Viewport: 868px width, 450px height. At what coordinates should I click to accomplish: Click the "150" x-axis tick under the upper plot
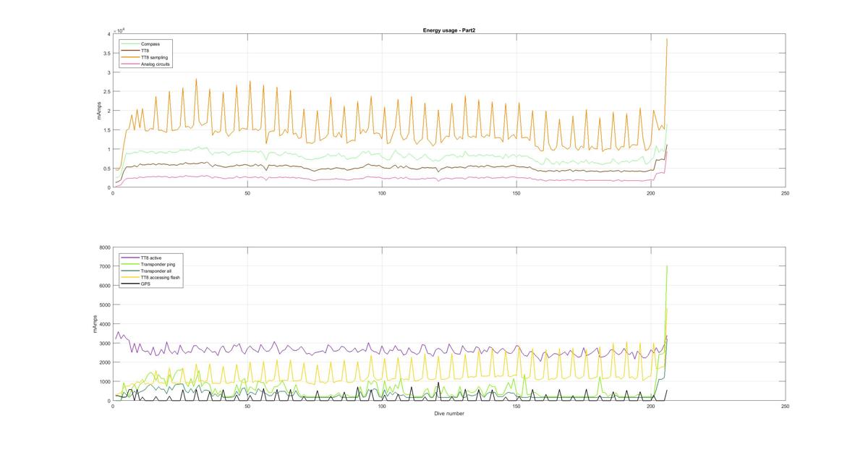pyautogui.click(x=516, y=193)
